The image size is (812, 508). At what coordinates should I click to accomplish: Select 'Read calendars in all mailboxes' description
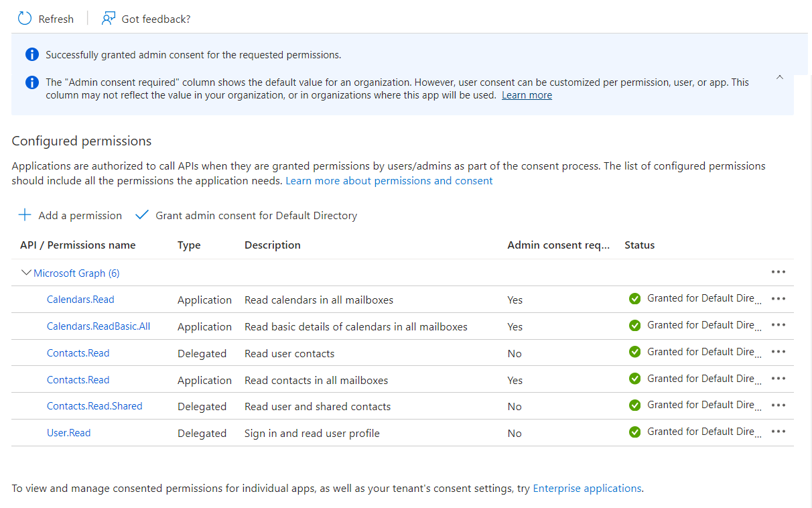[319, 300]
